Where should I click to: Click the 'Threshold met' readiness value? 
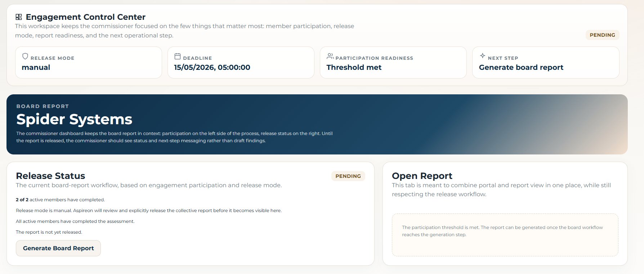[x=354, y=67]
